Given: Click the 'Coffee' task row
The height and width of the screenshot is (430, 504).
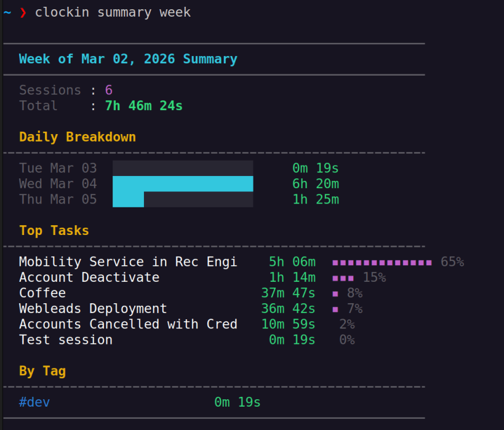Looking at the screenshot, I should click(x=42, y=293).
